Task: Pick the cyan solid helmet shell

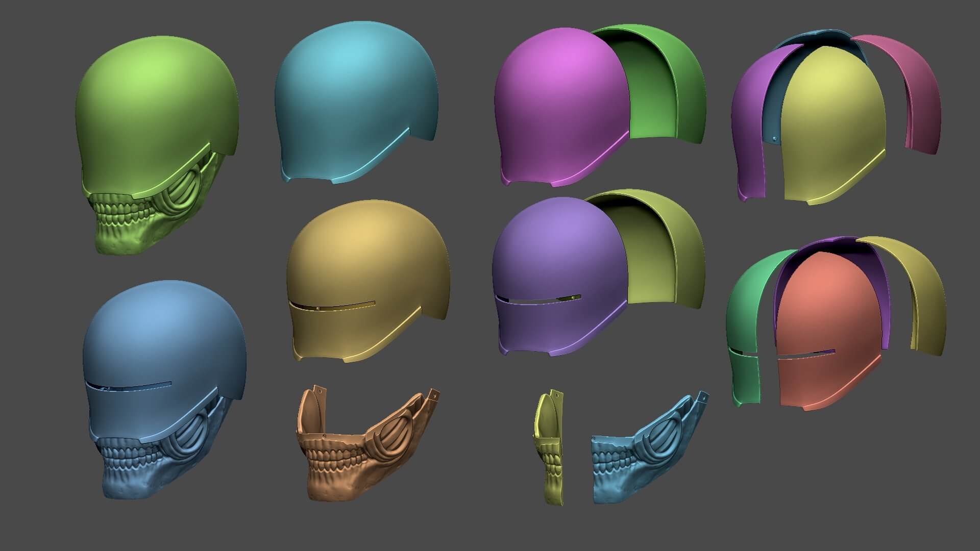Action: [x=356, y=101]
